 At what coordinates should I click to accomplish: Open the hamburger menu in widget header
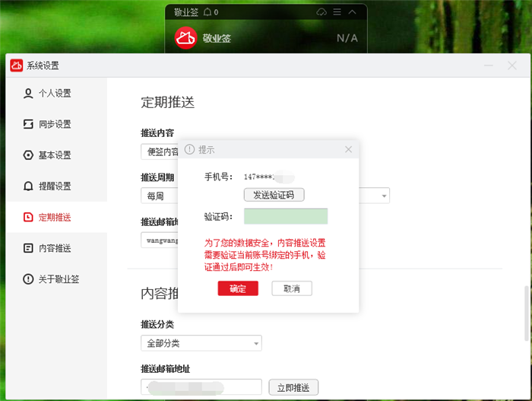337,12
